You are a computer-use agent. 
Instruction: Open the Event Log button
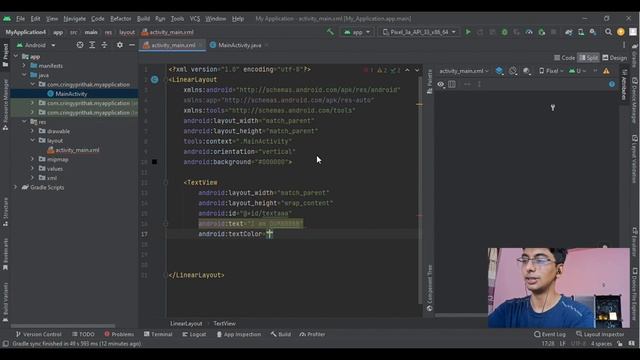(550, 334)
